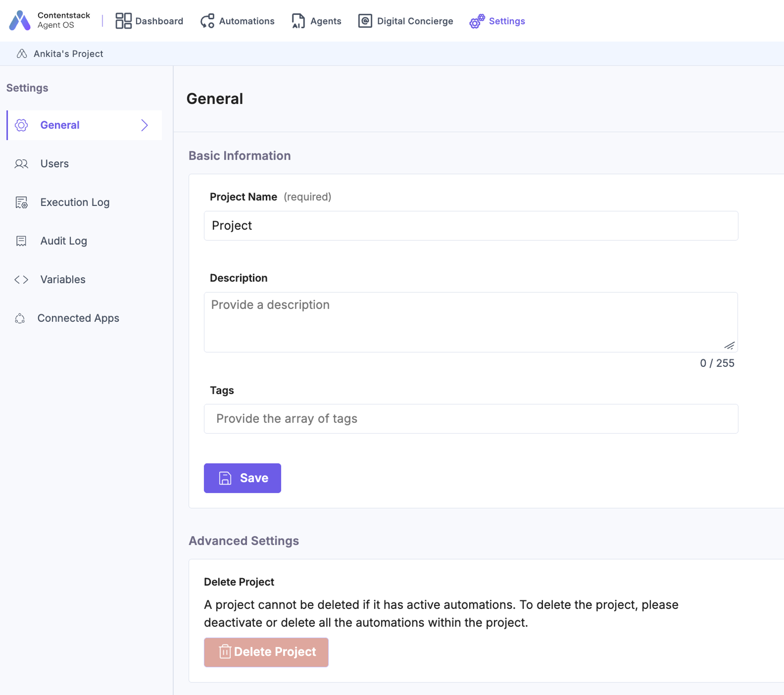Click the "Basic Information" heading
The width and height of the screenshot is (784, 695).
pyautogui.click(x=240, y=155)
